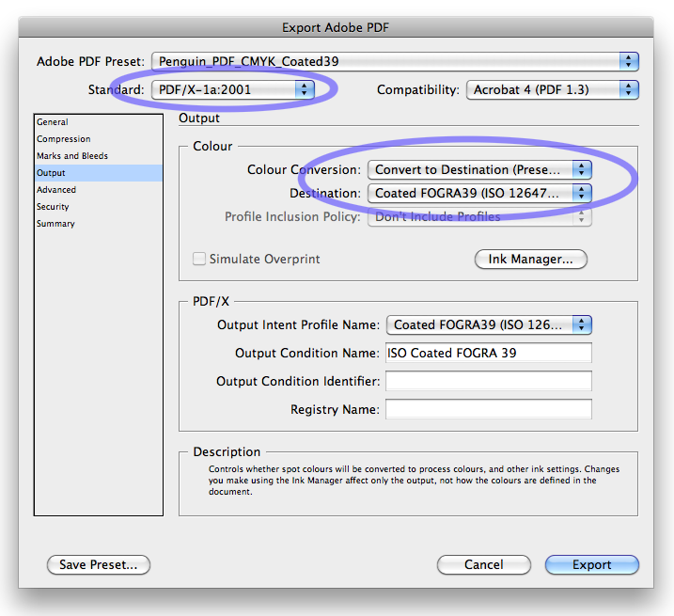This screenshot has height=616, width=674.
Task: Click the Description text about spot colours
Action: [414, 481]
